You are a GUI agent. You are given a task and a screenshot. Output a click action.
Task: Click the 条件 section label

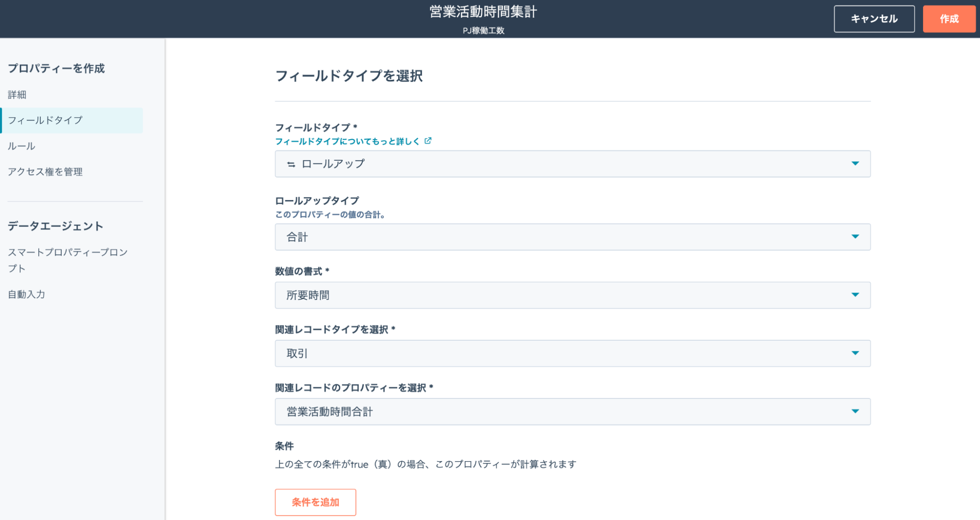[284, 446]
